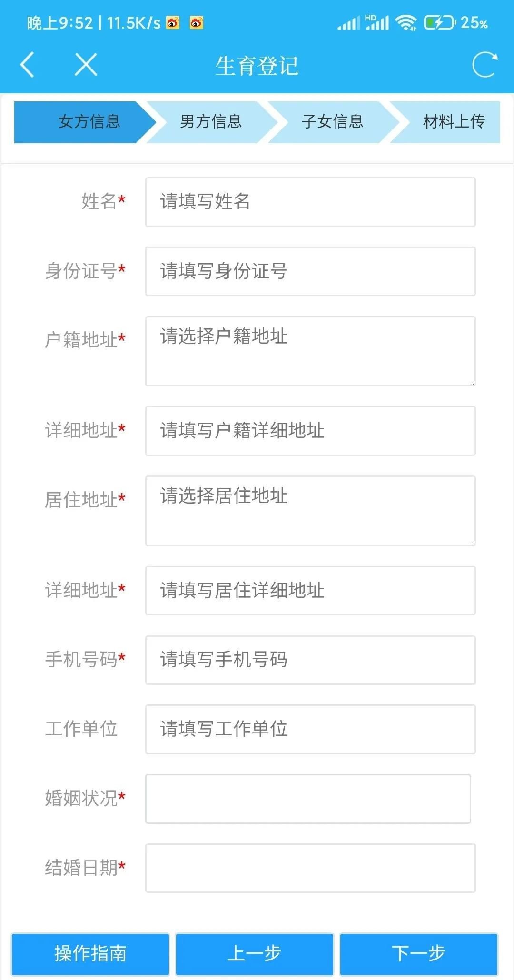The width and height of the screenshot is (514, 980).
Task: Open the 材料上传 step tab
Action: coord(453,122)
